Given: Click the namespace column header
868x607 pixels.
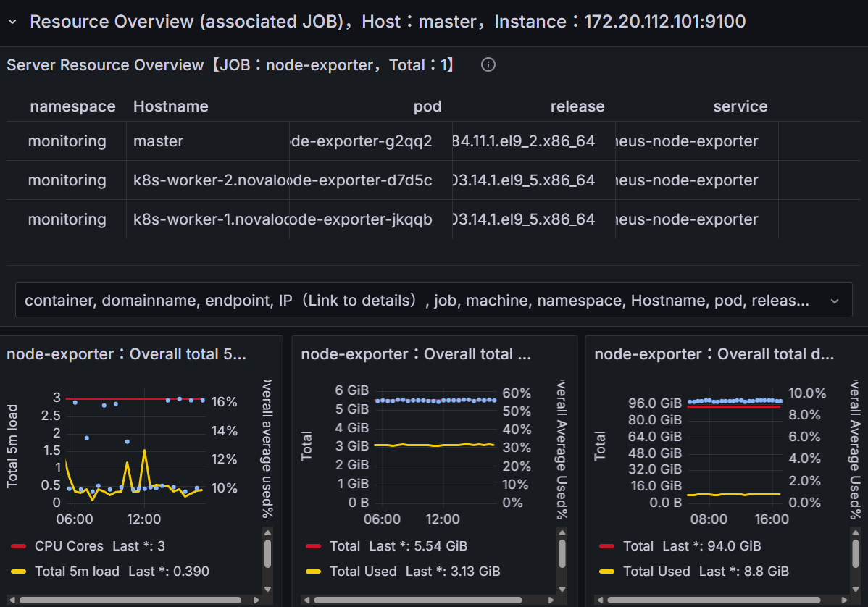Looking at the screenshot, I should [x=72, y=106].
